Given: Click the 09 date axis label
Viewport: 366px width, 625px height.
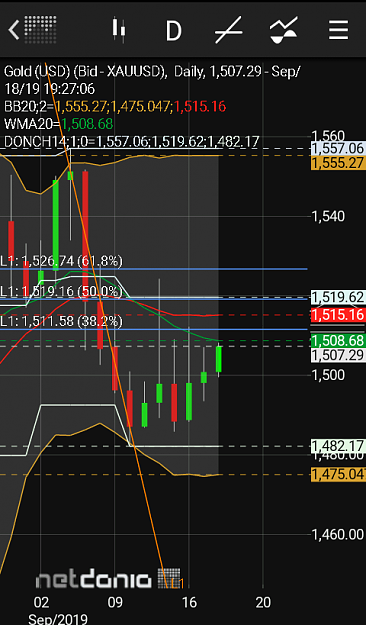Looking at the screenshot, I should point(115,602).
